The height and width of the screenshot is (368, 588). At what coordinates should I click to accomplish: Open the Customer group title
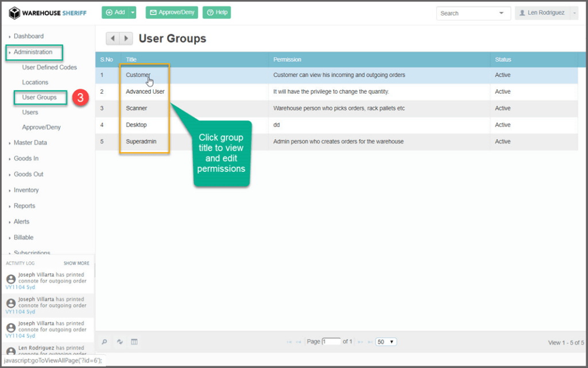pyautogui.click(x=138, y=75)
